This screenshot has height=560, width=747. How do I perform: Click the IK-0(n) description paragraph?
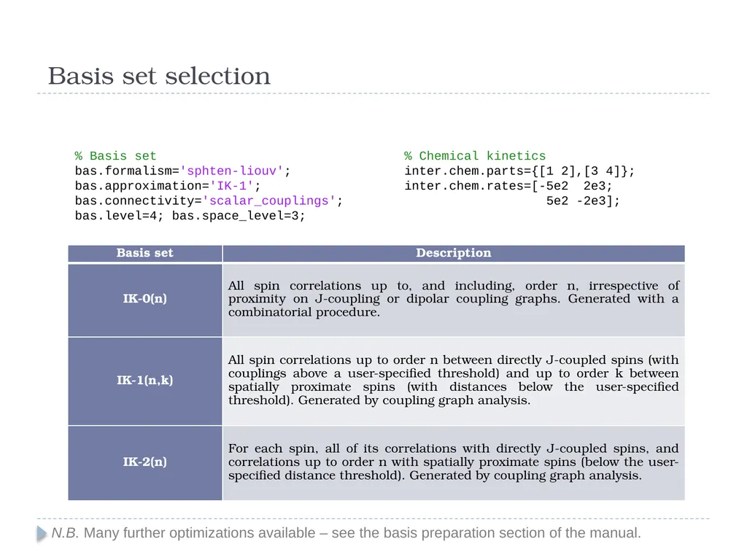(x=454, y=298)
